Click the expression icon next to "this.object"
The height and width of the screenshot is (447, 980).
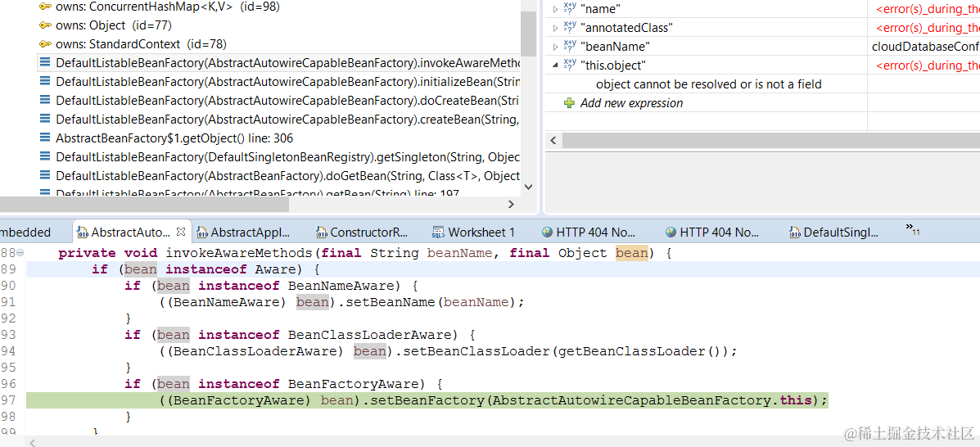570,65
